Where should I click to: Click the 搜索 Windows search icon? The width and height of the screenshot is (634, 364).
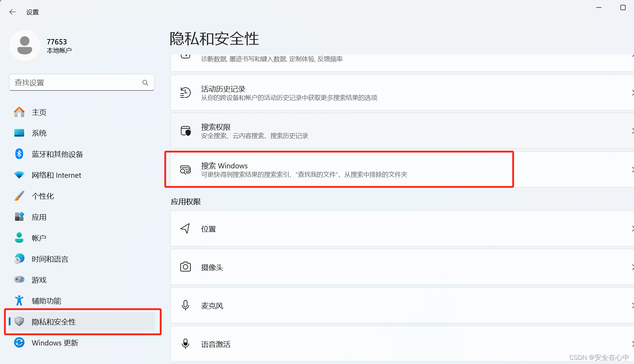point(185,169)
